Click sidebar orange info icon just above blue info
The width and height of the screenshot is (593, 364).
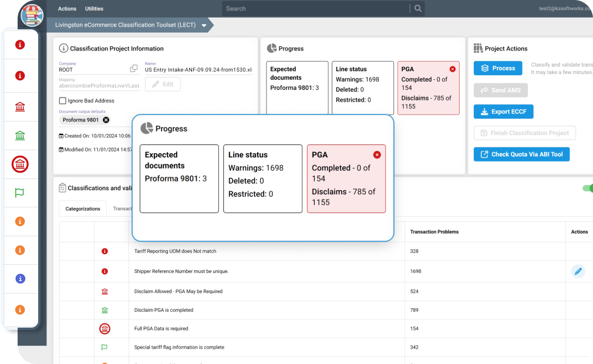pyautogui.click(x=20, y=250)
